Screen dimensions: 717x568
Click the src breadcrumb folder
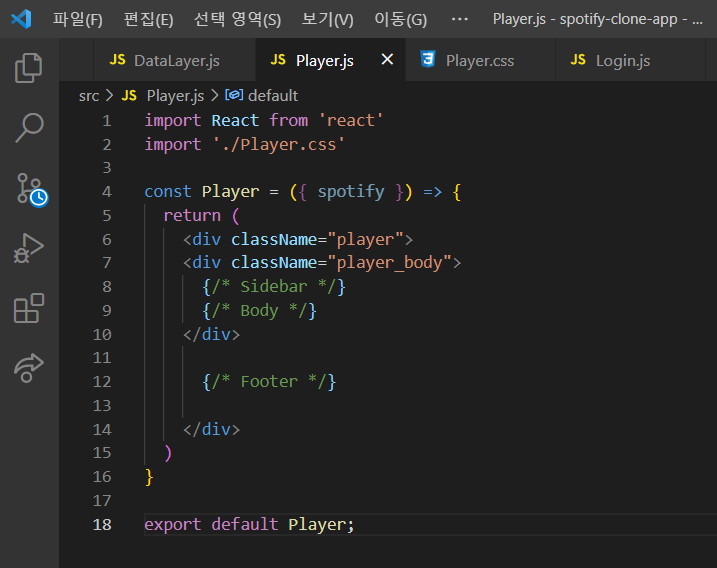pos(89,96)
